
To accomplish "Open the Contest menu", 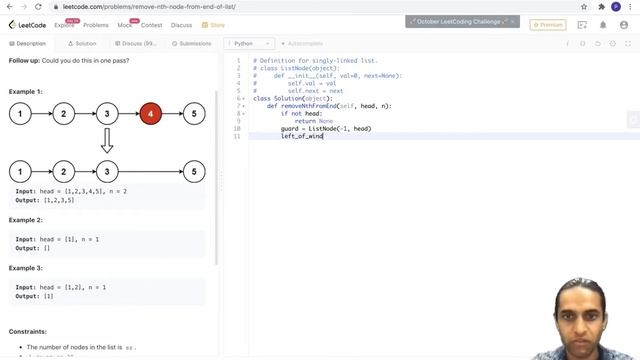I will tap(151, 25).
